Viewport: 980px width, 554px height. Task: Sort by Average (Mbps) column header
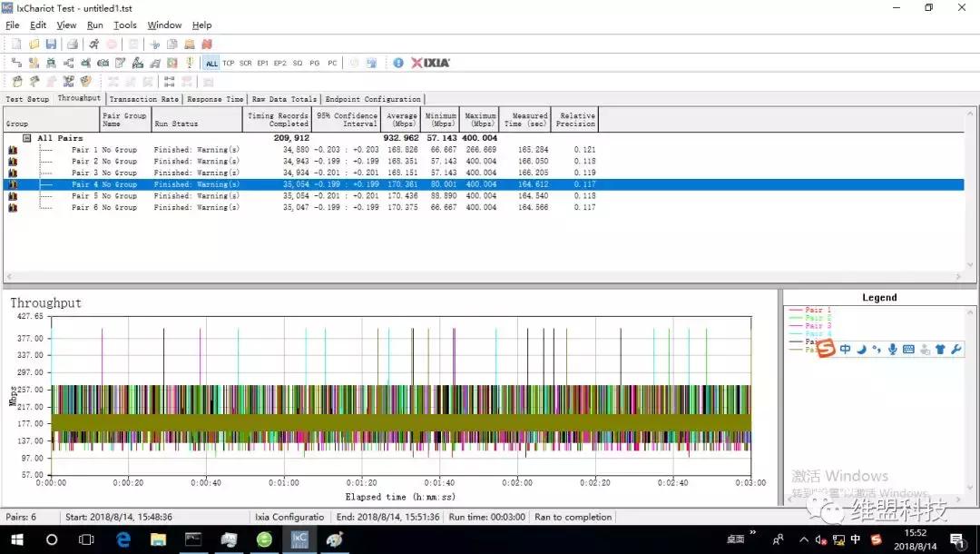(401, 119)
